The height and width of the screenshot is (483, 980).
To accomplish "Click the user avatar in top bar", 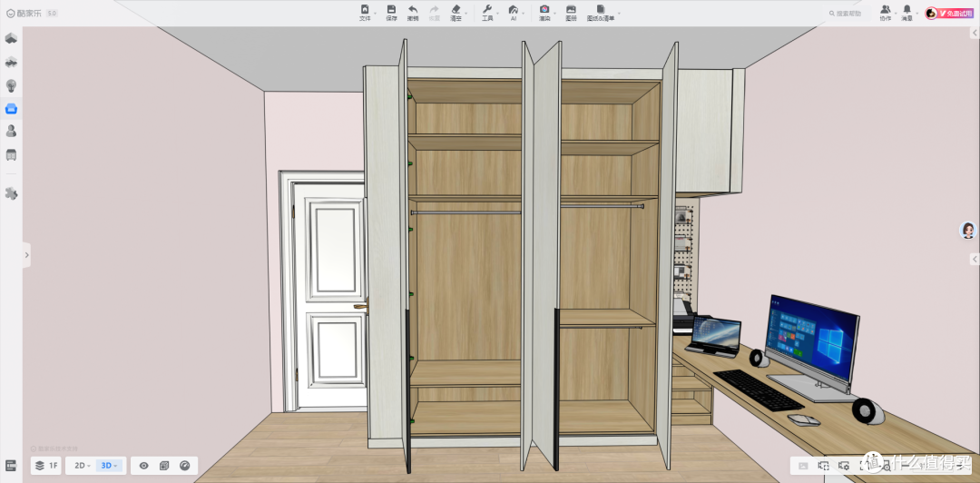I will pyautogui.click(x=931, y=13).
